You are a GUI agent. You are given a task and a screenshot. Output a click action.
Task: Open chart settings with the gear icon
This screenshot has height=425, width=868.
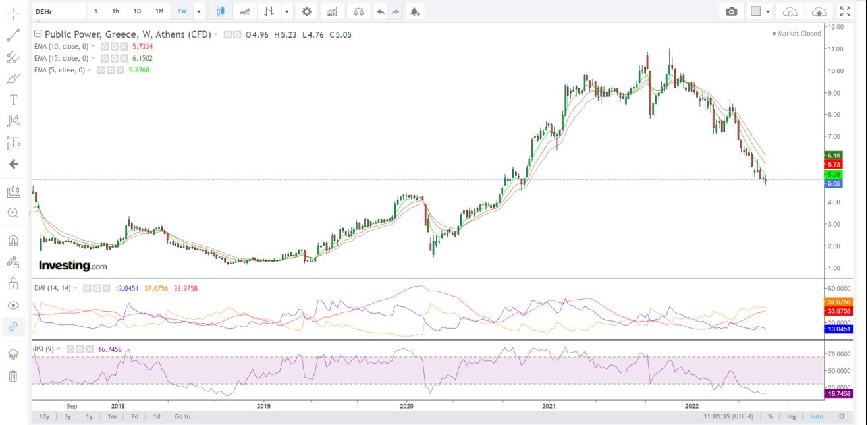coord(306,11)
